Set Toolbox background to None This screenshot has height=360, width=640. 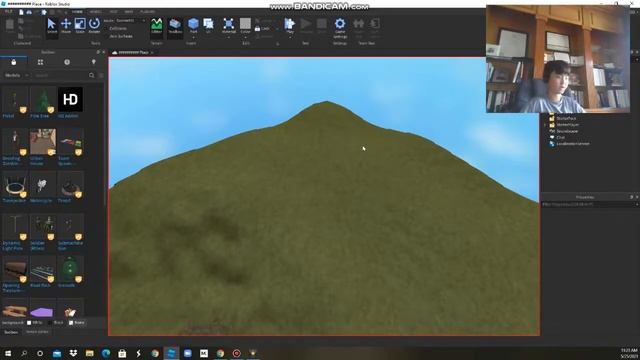(77, 322)
